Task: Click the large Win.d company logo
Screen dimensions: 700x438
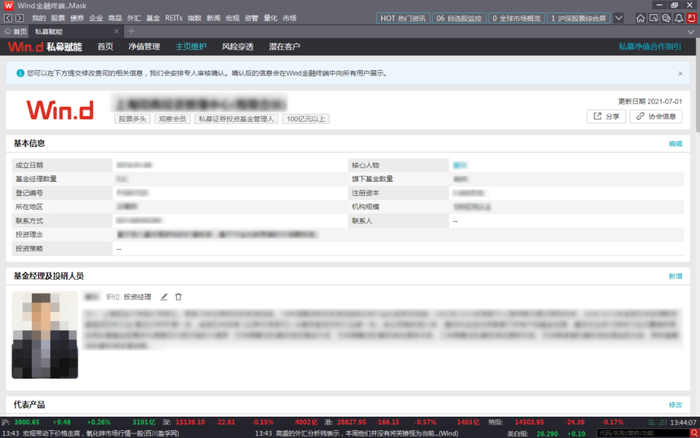Action: tap(60, 110)
